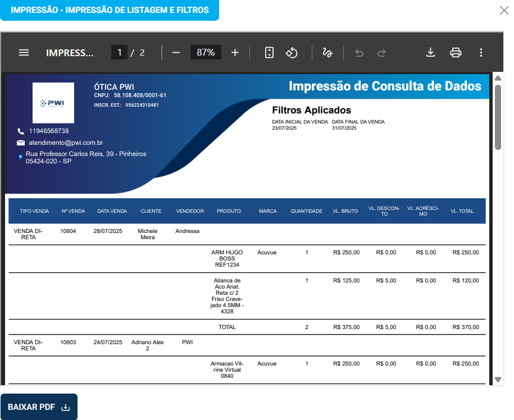Toggle fit to page view
Screen dimensions: 514x420
(x=269, y=53)
